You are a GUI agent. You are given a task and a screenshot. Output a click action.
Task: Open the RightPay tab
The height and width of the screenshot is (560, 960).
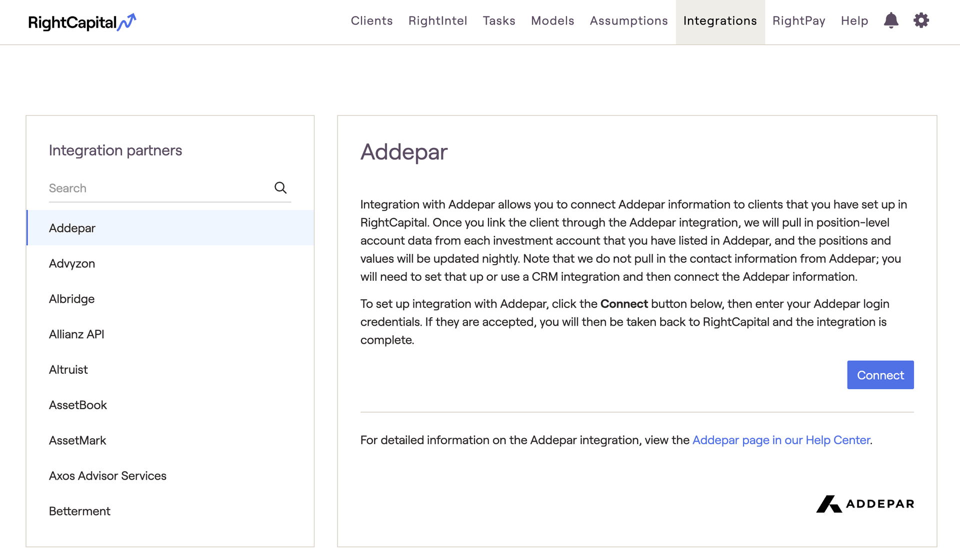[798, 21]
